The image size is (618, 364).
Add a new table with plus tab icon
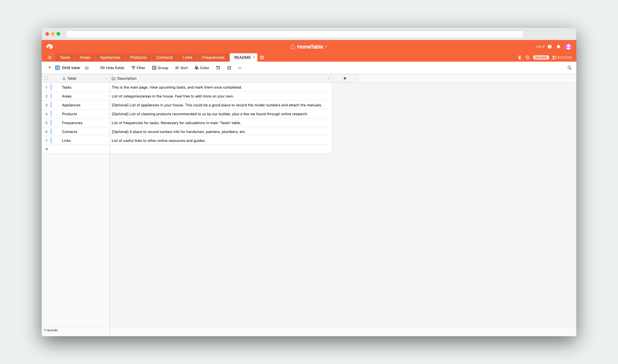coord(262,57)
